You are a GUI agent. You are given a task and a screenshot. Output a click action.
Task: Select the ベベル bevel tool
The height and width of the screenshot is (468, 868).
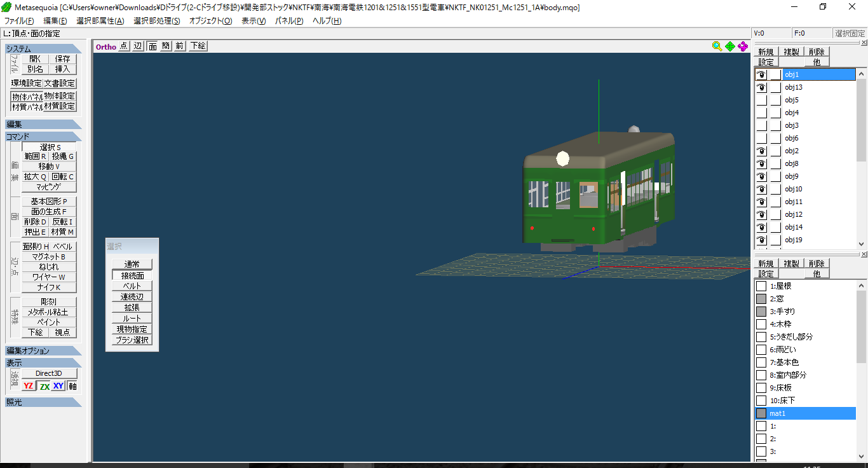coord(63,247)
